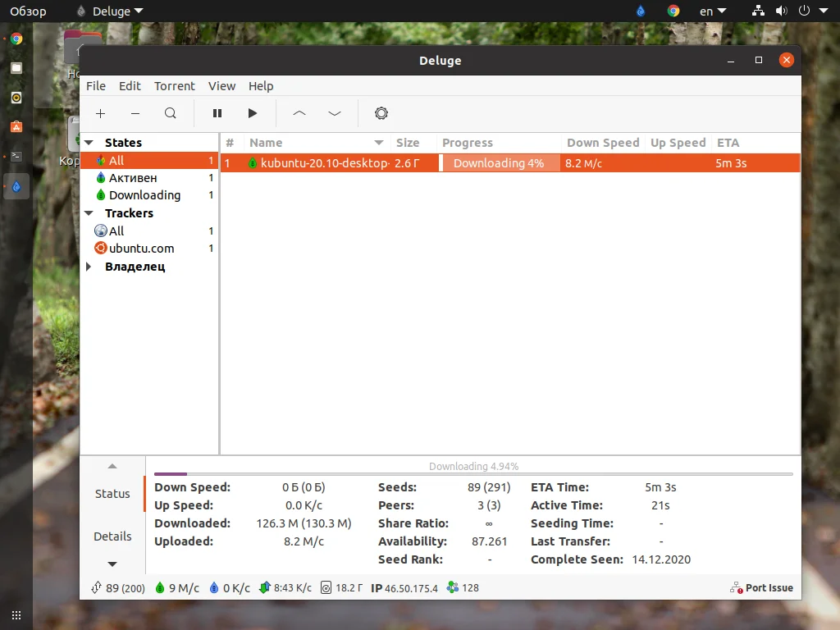
Task: Switch to the Details tab
Action: point(112,536)
